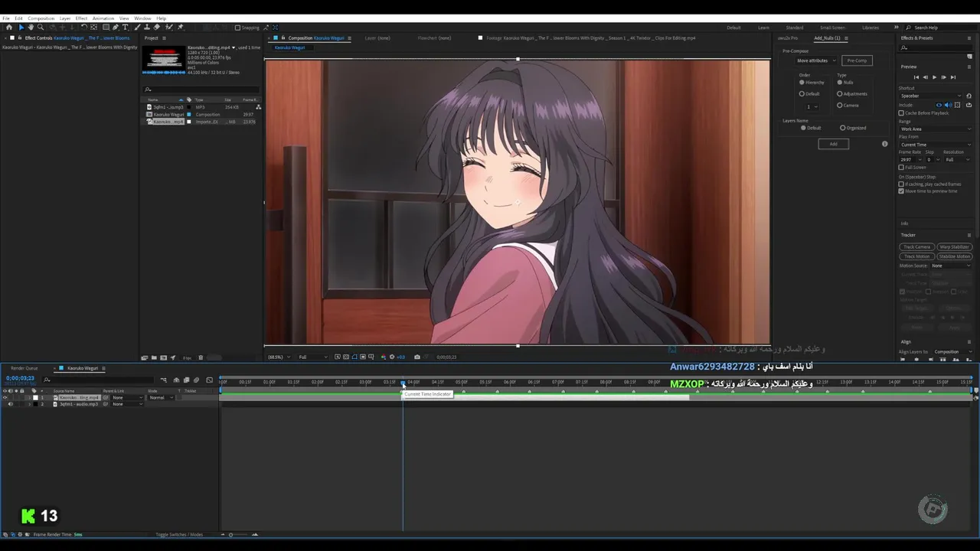
Task: Select Organized layers name option
Action: (843, 128)
